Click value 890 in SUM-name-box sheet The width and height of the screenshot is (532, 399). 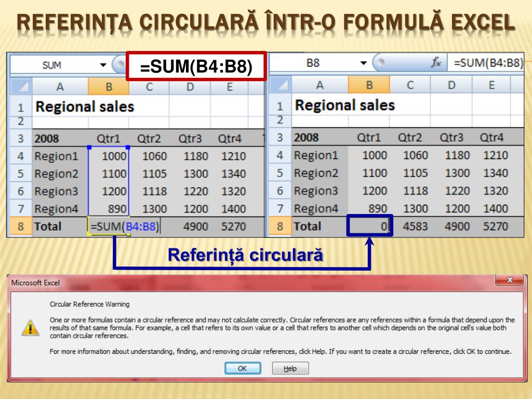click(x=117, y=209)
